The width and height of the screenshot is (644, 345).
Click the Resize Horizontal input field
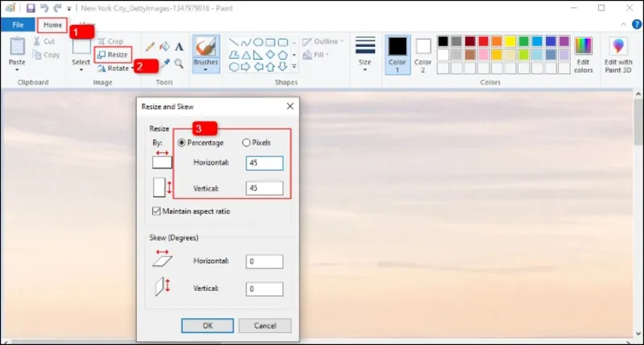point(265,163)
